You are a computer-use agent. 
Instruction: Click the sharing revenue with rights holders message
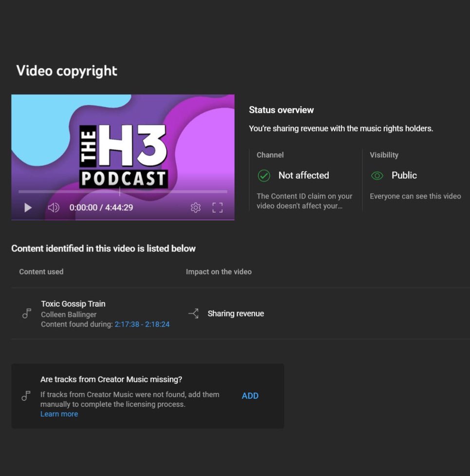coord(341,128)
